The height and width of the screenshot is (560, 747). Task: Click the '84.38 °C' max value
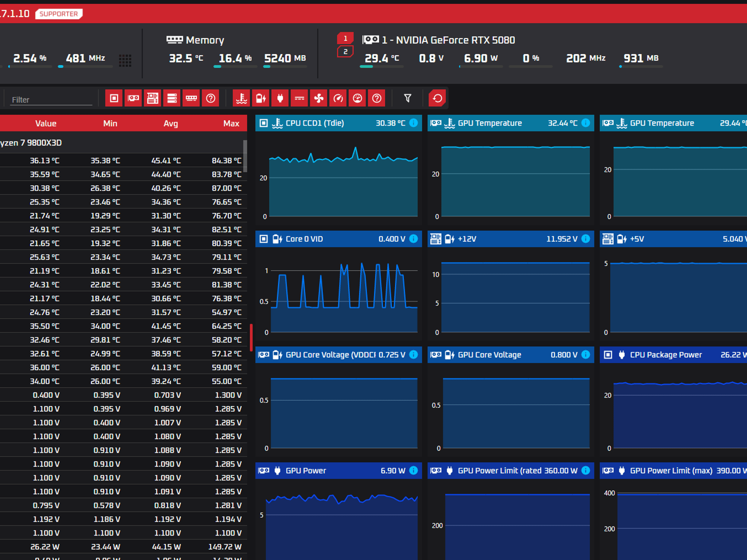click(227, 160)
